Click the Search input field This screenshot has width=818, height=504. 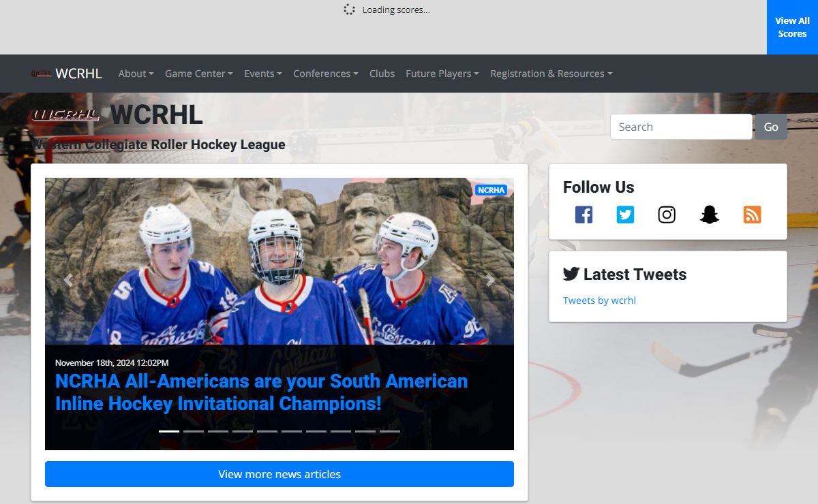click(x=680, y=127)
